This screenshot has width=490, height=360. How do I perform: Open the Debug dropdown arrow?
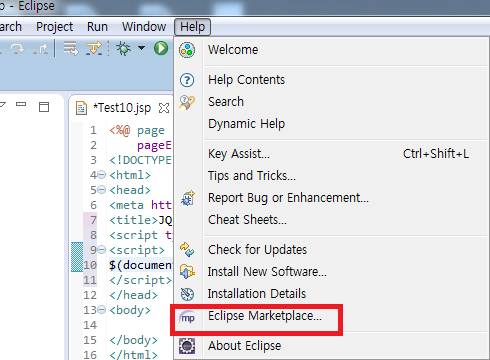coord(142,48)
